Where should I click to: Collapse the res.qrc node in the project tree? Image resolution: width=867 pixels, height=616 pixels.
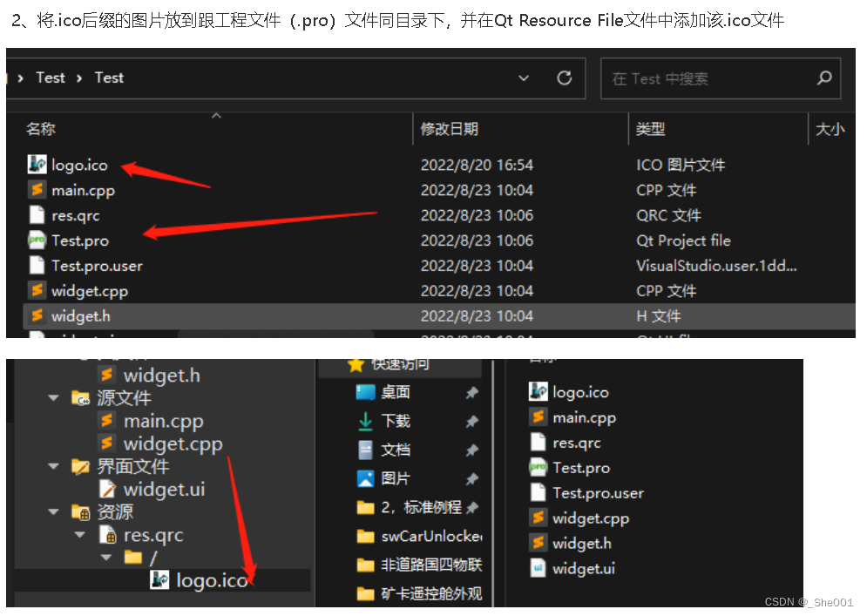80,535
